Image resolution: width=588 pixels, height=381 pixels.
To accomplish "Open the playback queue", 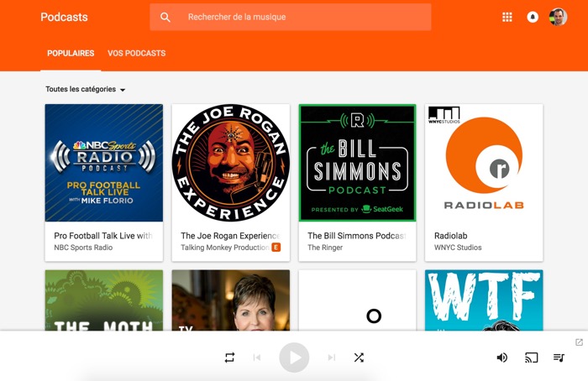I will [559, 358].
